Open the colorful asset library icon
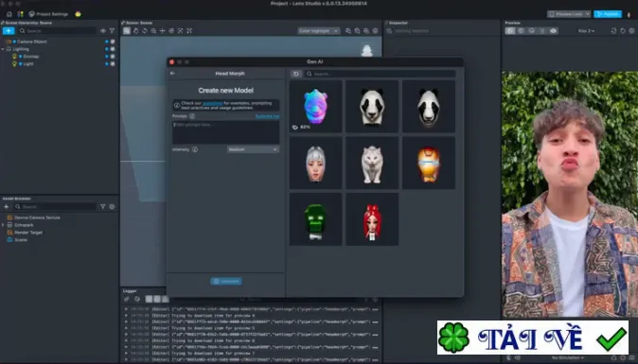This screenshot has height=364, width=638. pyautogui.click(x=20, y=14)
